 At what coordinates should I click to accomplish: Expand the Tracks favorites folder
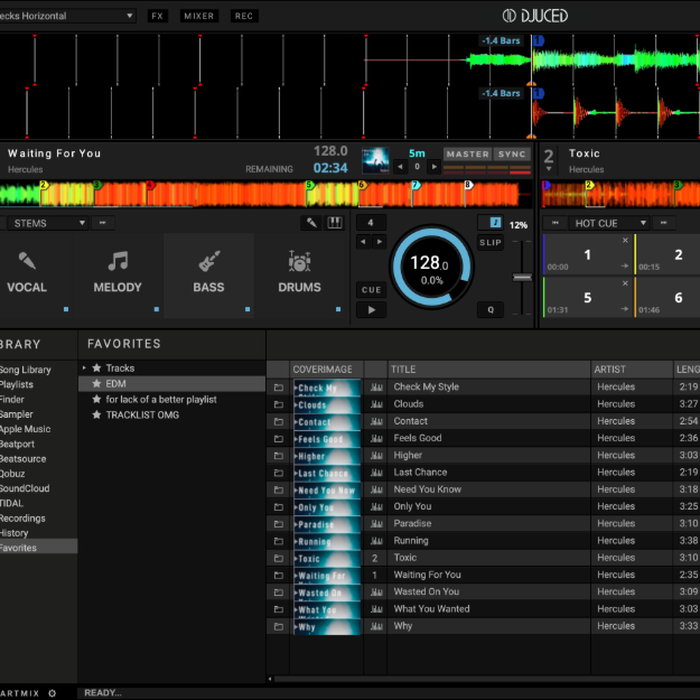(x=84, y=368)
